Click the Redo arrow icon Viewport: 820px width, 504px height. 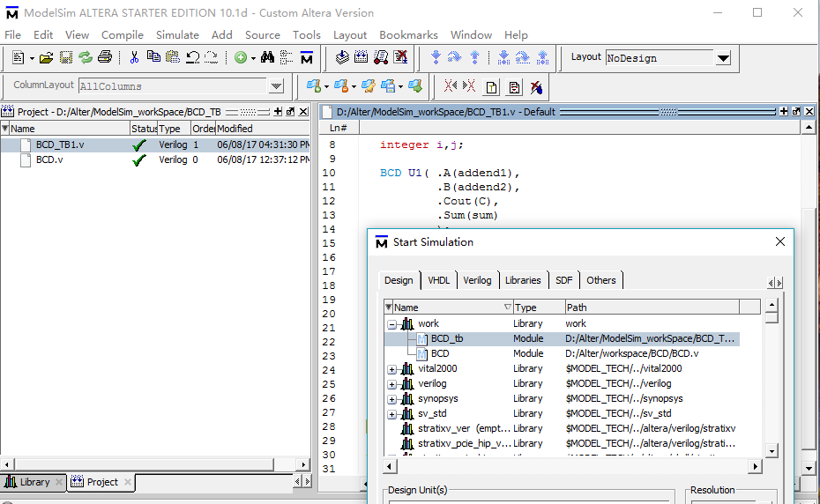[212, 57]
